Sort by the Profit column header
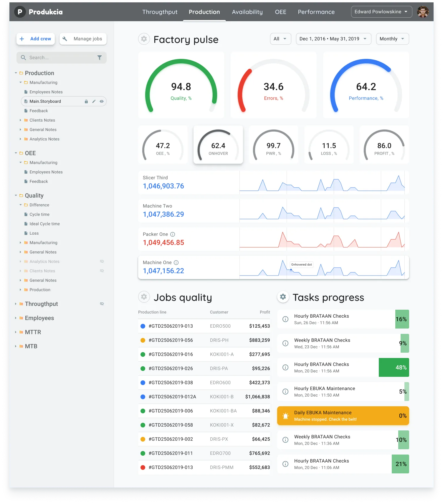 265,312
